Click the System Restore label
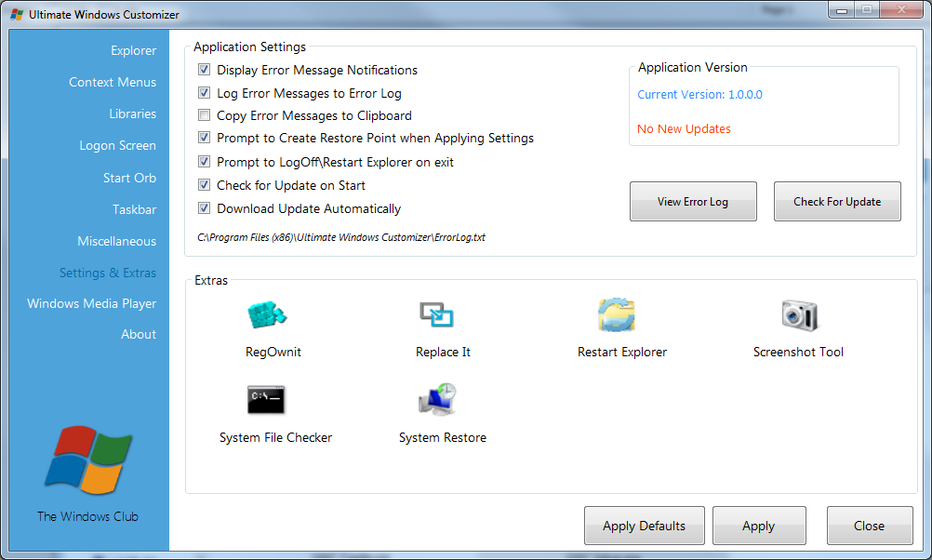The width and height of the screenshot is (932, 560). (x=443, y=437)
